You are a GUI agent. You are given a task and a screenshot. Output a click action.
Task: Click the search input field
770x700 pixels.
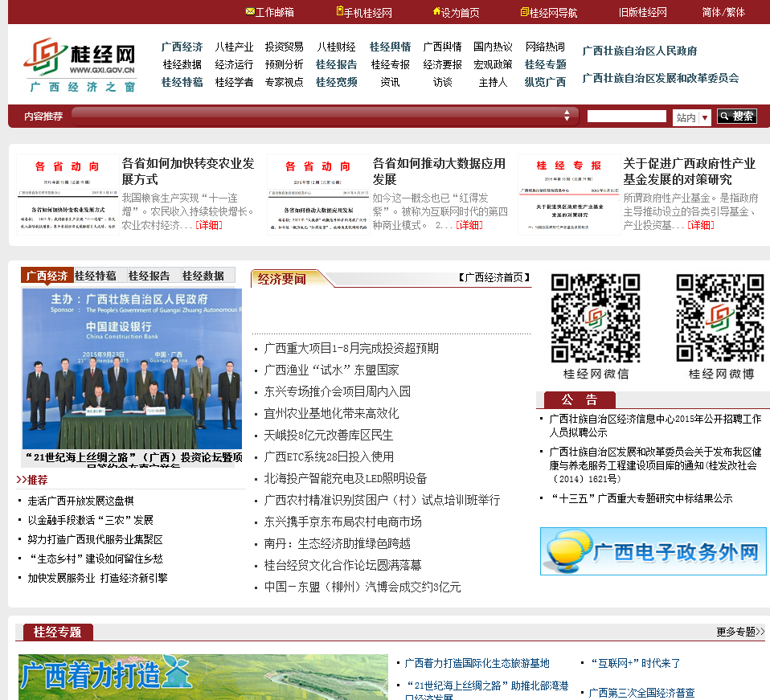point(627,117)
